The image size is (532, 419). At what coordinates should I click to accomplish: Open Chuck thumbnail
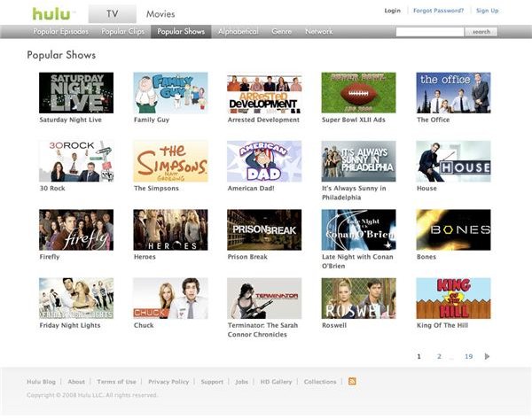tap(170, 299)
